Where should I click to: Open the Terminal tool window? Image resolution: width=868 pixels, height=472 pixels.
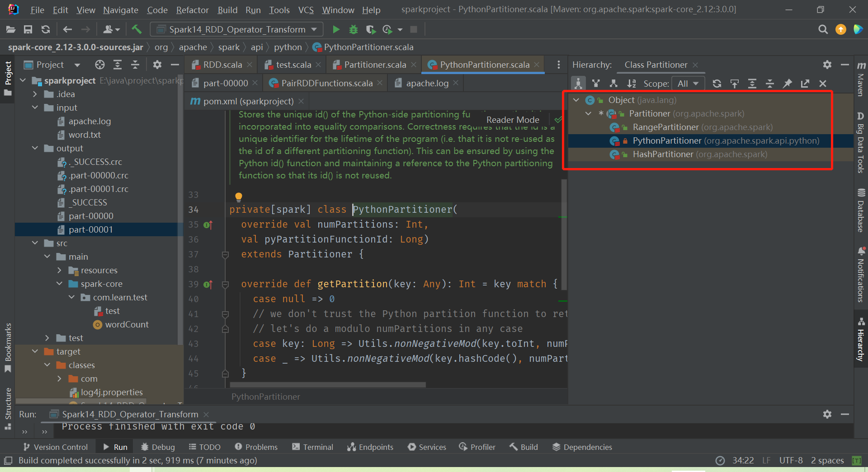tap(312, 447)
